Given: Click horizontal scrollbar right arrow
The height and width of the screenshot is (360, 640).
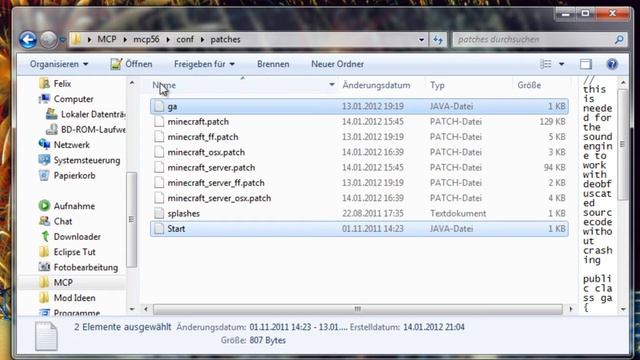Looking at the screenshot, I should click(x=570, y=309).
